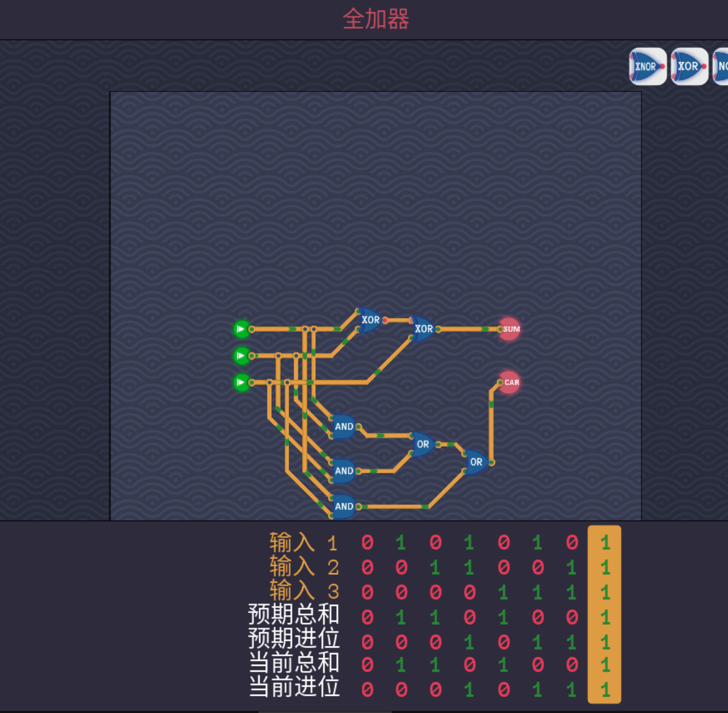Click the OR gate feeding the CAR output
728x713 pixels.
[476, 462]
